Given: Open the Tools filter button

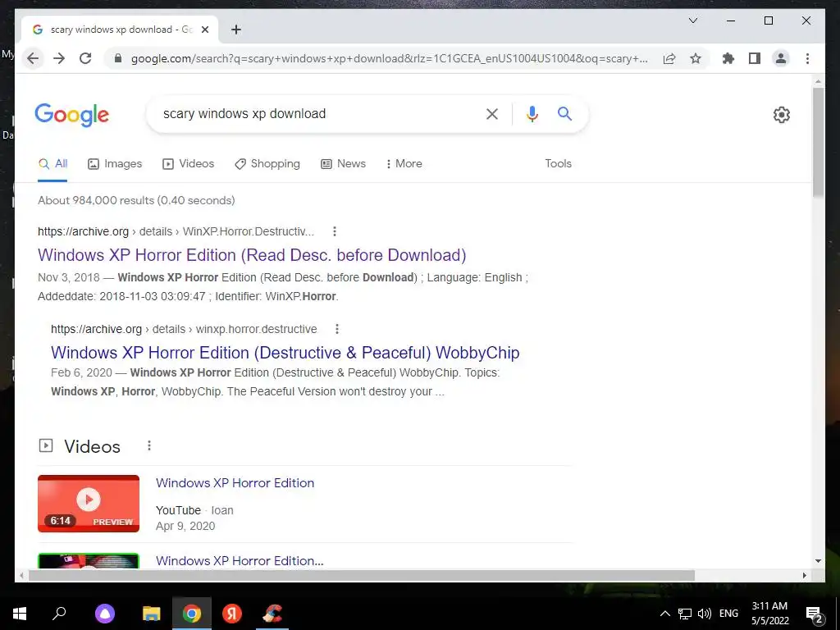Looking at the screenshot, I should point(558,164).
